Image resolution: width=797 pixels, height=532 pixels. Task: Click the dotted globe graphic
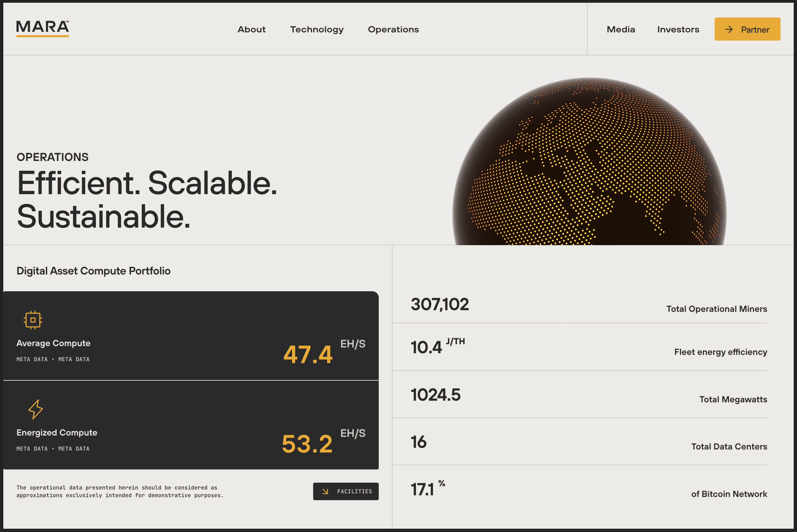point(589,163)
